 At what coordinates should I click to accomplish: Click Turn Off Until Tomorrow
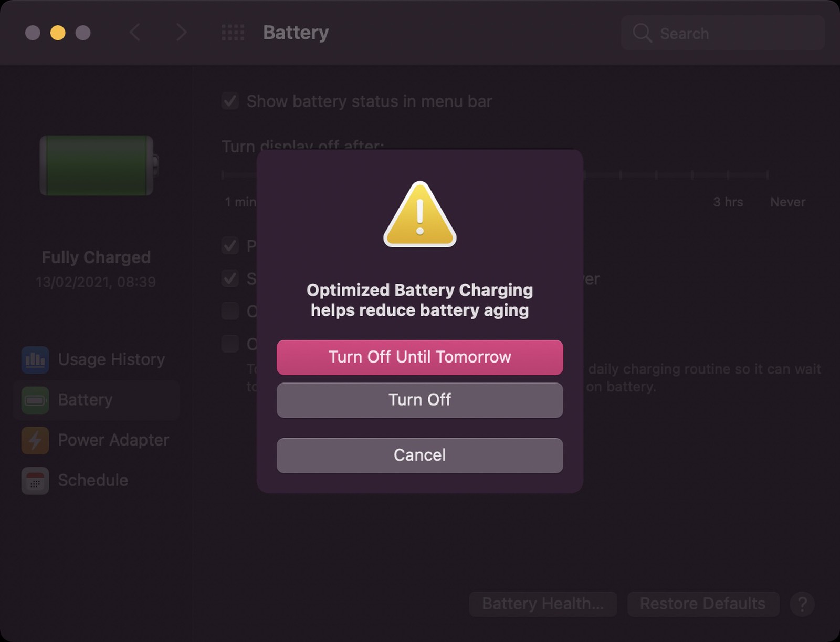419,357
